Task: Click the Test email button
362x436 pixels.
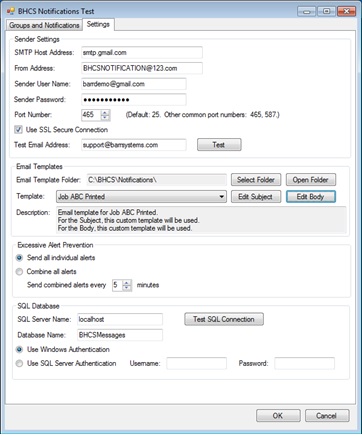Action: [x=219, y=145]
